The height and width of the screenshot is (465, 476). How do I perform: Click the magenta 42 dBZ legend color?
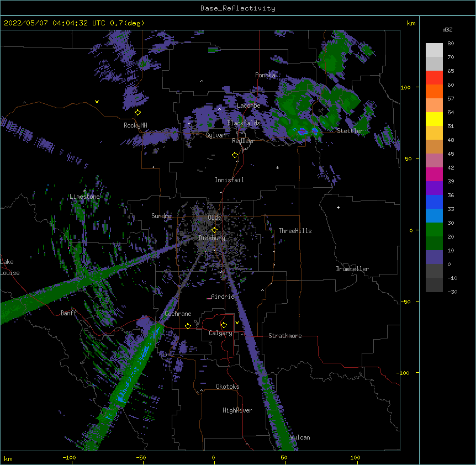tap(434, 174)
